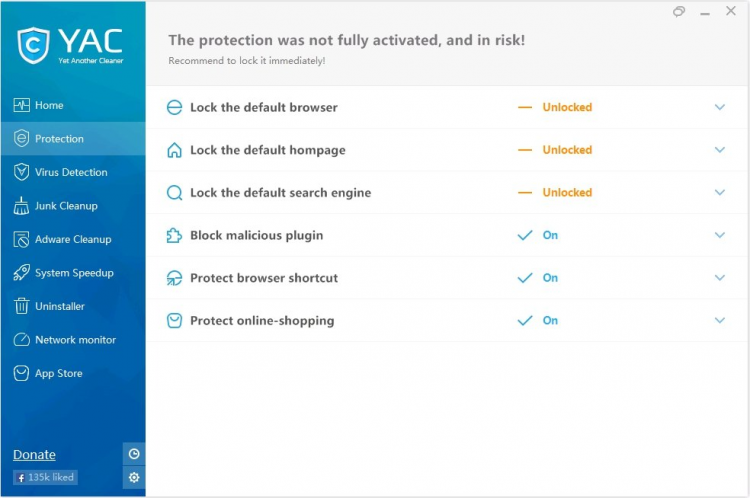Click the feedback icon in title bar
Image resolution: width=750 pixels, height=498 pixels.
click(x=679, y=12)
